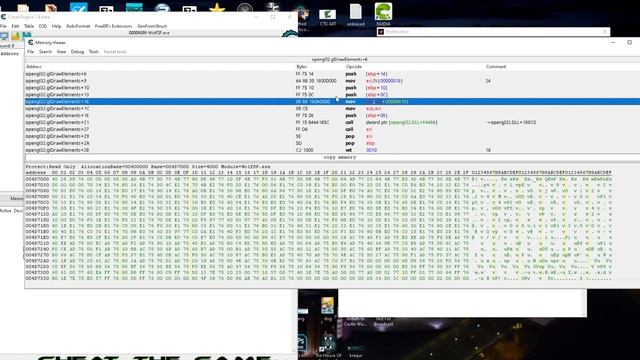Open GenFromStruct menu in Cheat Engine

coord(152,26)
